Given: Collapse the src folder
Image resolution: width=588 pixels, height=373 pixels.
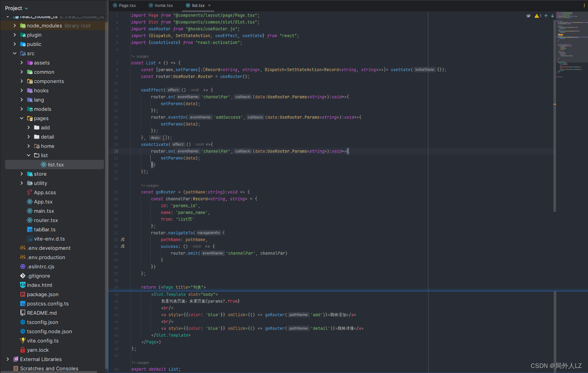Looking at the screenshot, I should 15,53.
